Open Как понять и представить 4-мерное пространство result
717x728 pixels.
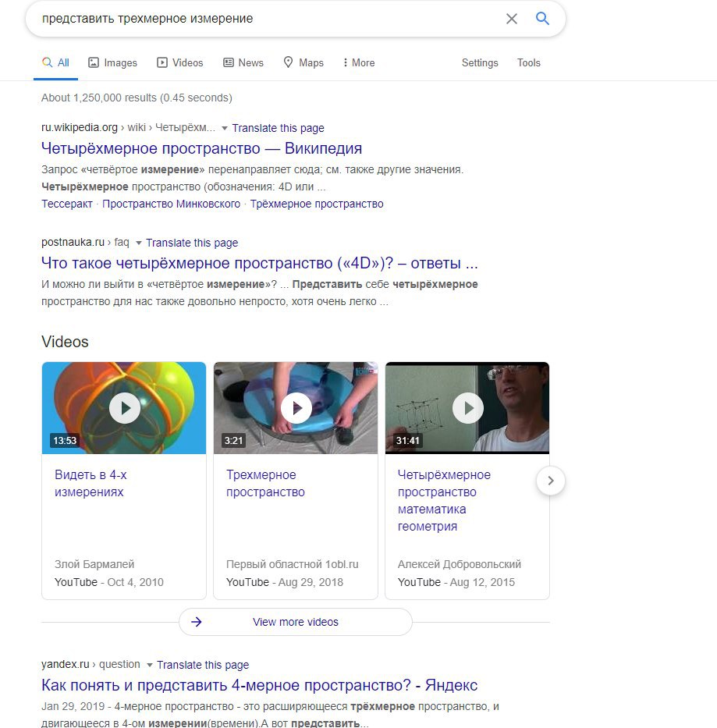pyautogui.click(x=259, y=685)
